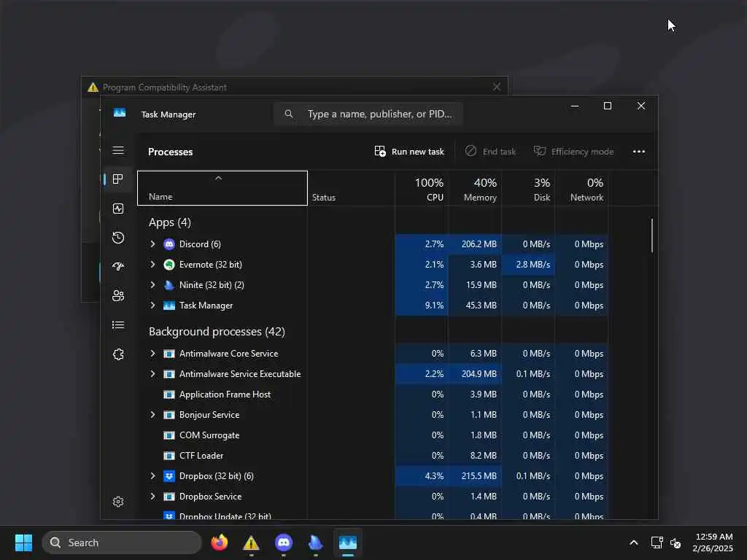The height and width of the screenshot is (560, 747).
Task: Open Program Compatibility Assistant warning taskbar icon
Action: coord(251,542)
